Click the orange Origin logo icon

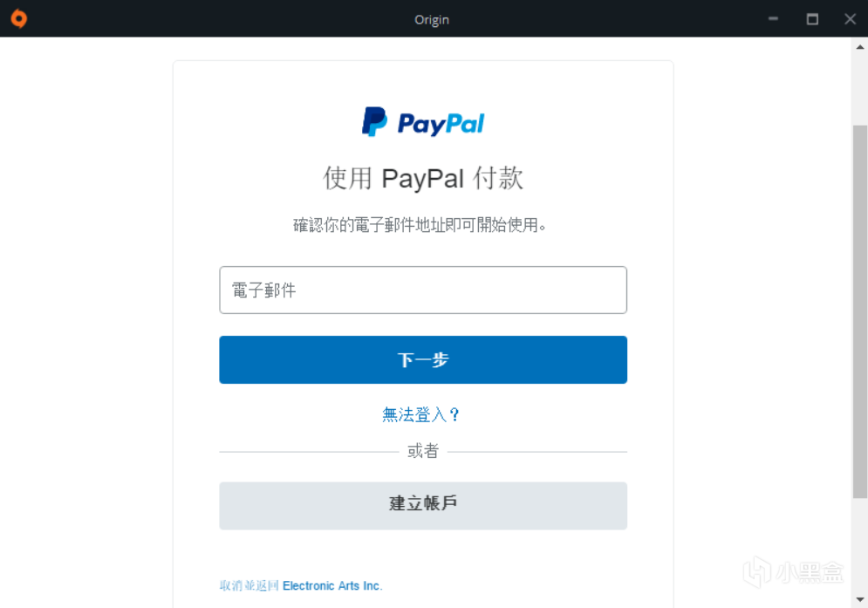[19, 19]
